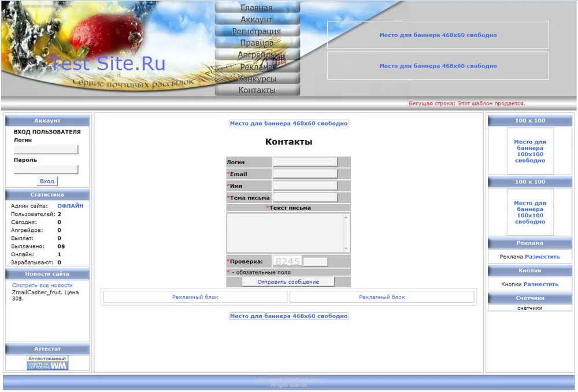Click the first 468x60 banner in the header
Image resolution: width=578 pixels, height=392 pixels.
438,35
